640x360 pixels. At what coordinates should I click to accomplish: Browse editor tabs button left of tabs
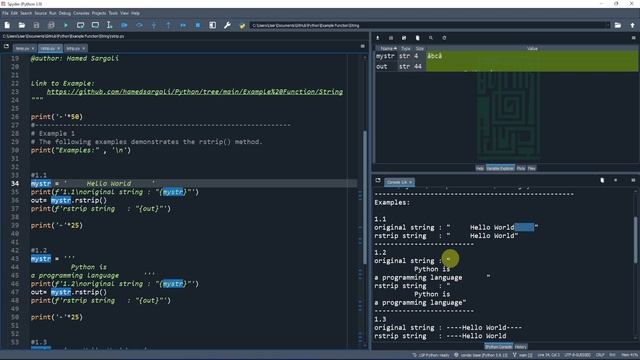coord(6,47)
